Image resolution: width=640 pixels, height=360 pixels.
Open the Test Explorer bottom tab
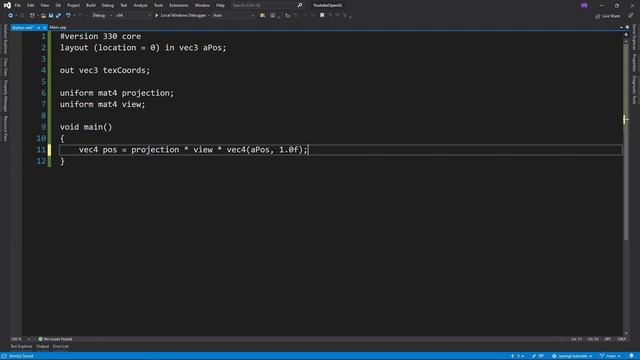21,347
